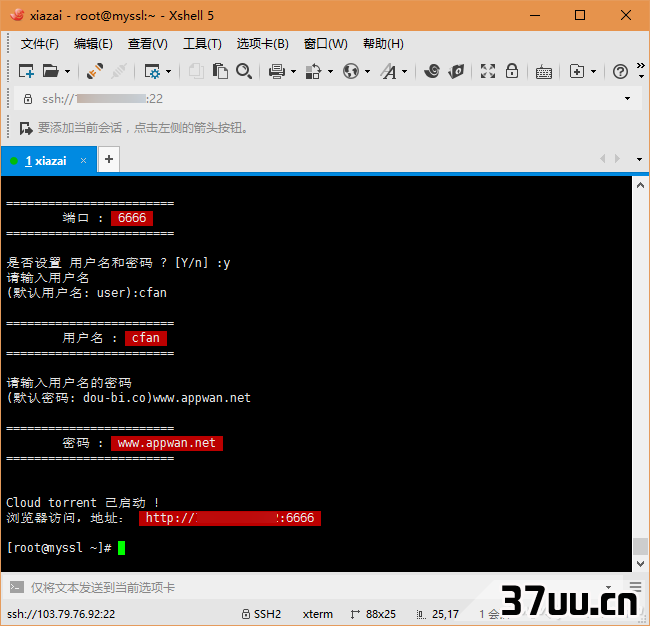The height and width of the screenshot is (626, 650).
Task: Click the Reconnect plug icon
Action: pos(119,71)
